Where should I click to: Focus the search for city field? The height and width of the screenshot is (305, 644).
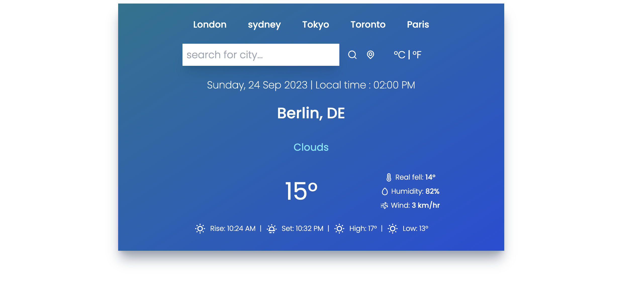(x=261, y=55)
